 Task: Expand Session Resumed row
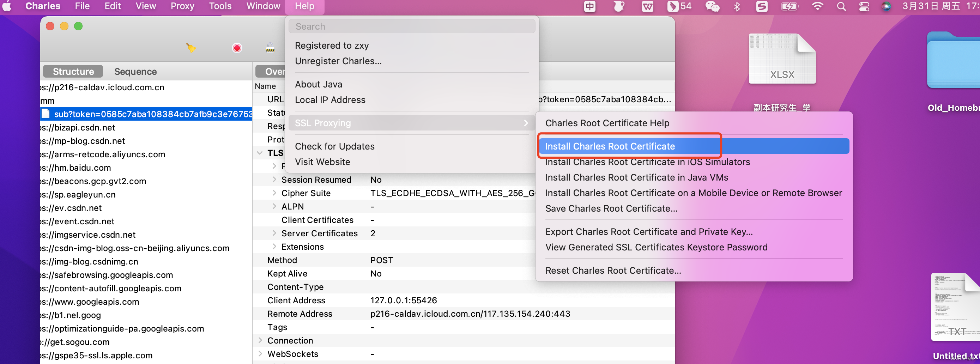point(274,180)
